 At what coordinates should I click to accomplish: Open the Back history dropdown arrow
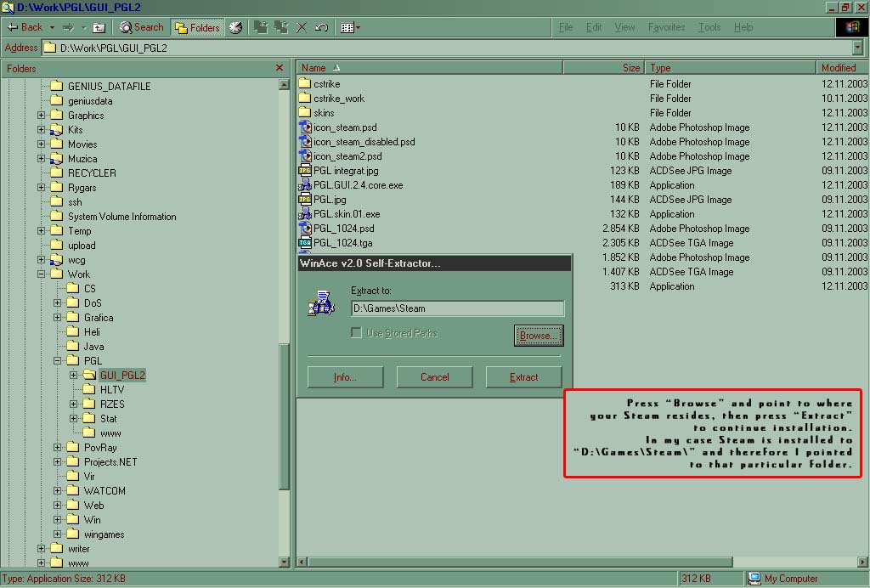[52, 27]
